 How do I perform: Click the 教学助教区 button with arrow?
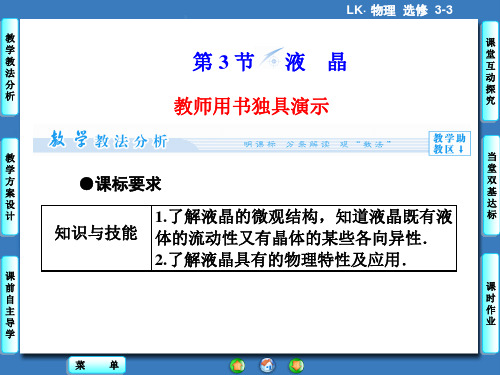click(449, 143)
